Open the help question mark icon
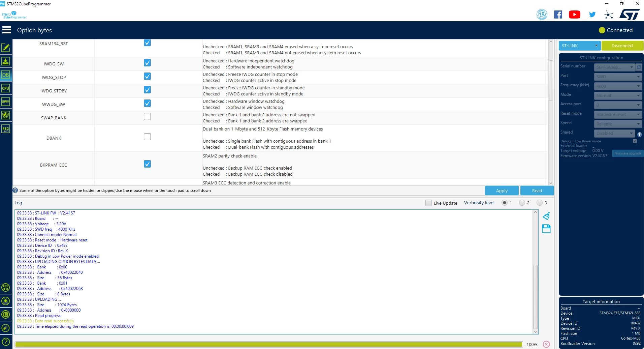This screenshot has width=644, height=349. [x=6, y=342]
